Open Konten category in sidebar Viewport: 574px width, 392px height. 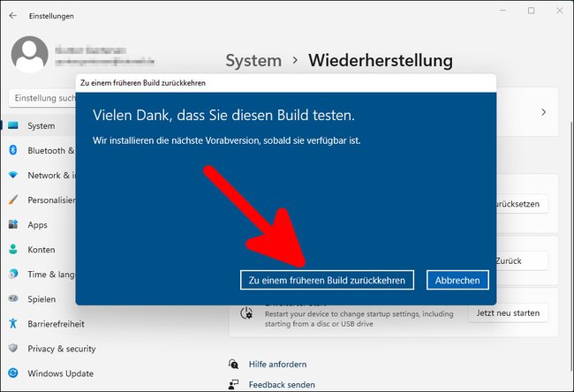click(x=40, y=250)
